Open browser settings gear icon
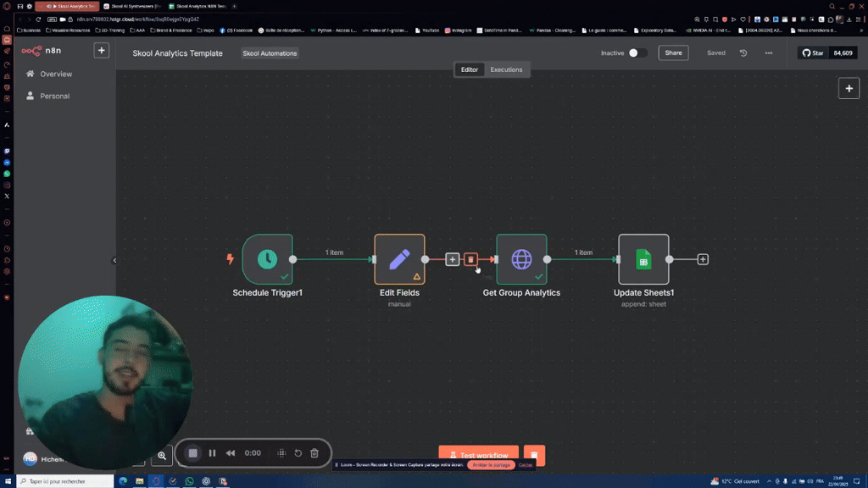This screenshot has width=868, height=488. click(29, 6)
